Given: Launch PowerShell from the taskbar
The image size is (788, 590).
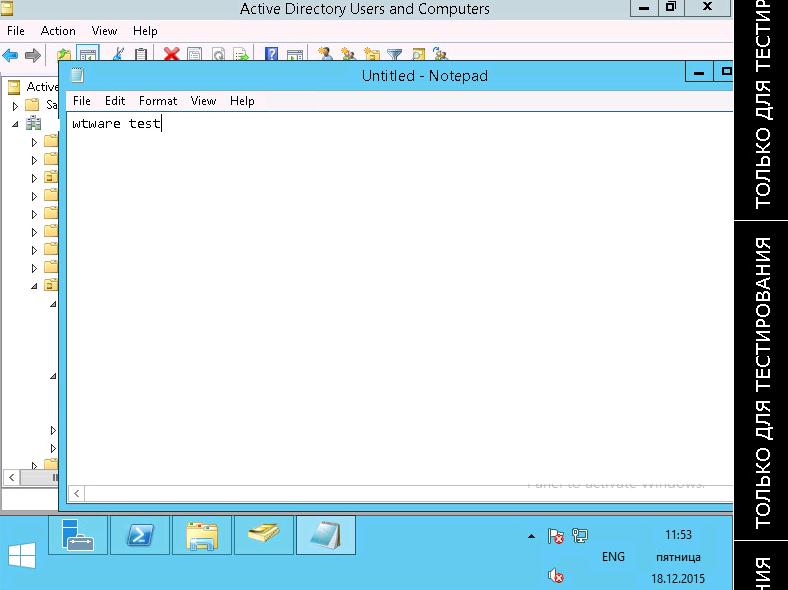Looking at the screenshot, I should (x=139, y=536).
